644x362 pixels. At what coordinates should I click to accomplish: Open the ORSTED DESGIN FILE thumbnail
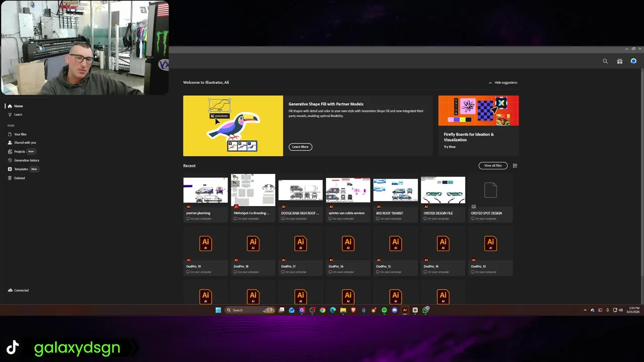tap(443, 190)
